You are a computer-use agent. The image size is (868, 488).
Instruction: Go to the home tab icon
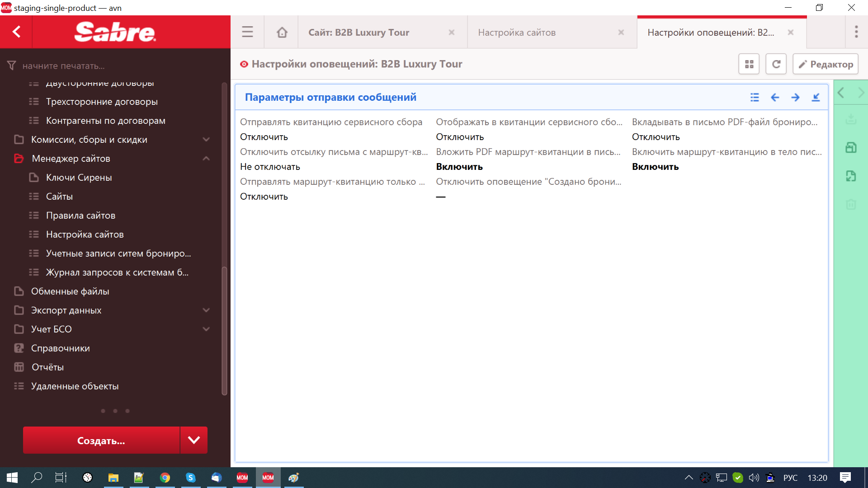(x=282, y=32)
